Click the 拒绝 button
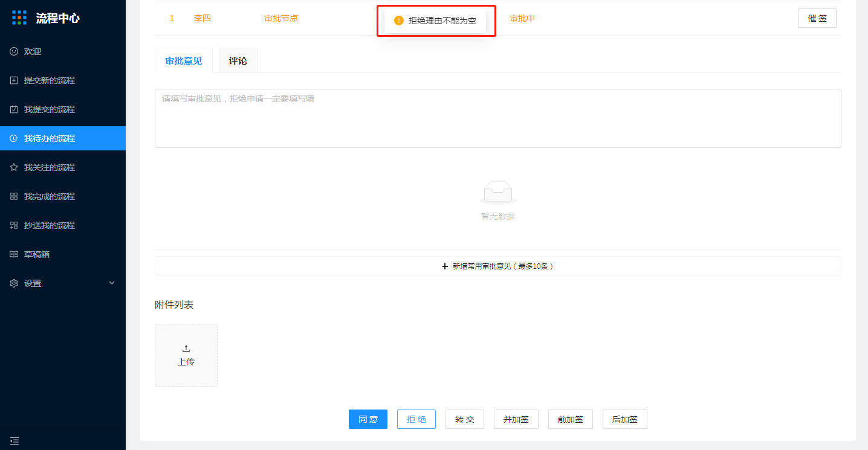The height and width of the screenshot is (450, 868). 416,419
